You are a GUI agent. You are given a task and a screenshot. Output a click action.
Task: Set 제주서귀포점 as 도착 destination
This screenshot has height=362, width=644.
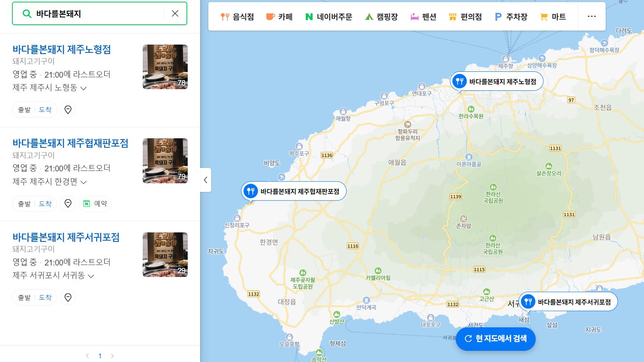pos(45,298)
